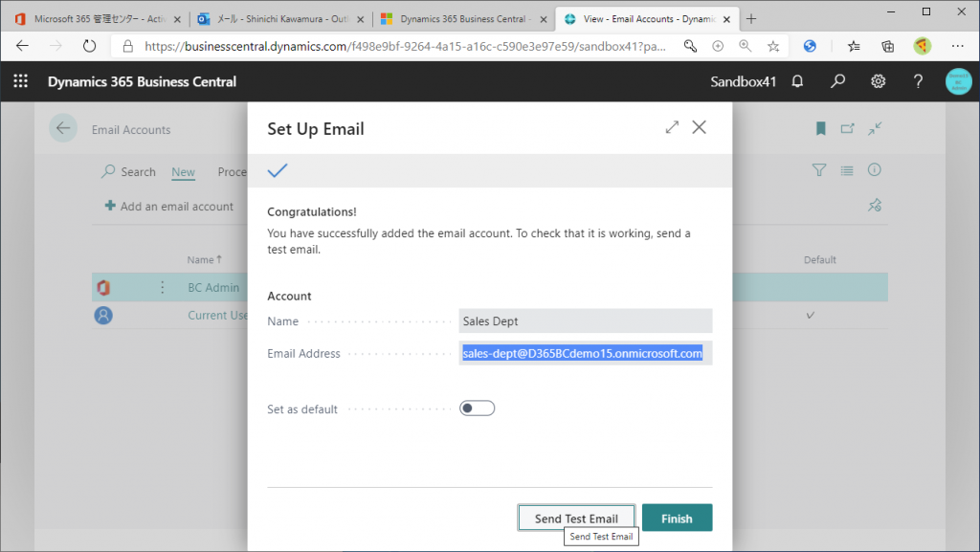Image resolution: width=980 pixels, height=552 pixels.
Task: Collapse the Email Accounts page view
Action: tap(875, 128)
